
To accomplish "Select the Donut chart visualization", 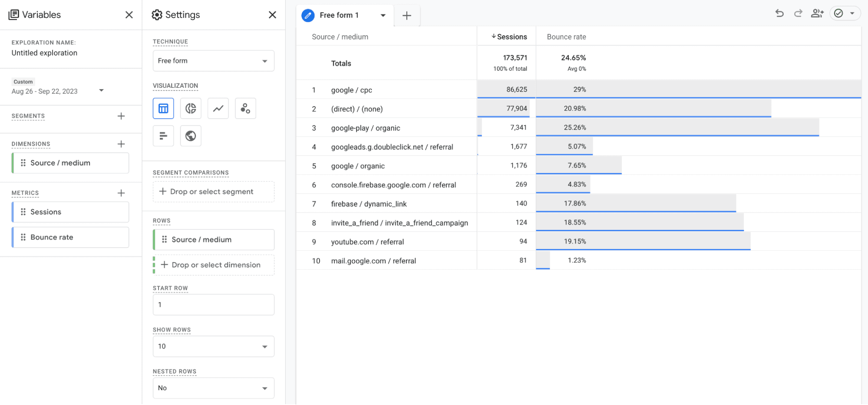I will 191,108.
